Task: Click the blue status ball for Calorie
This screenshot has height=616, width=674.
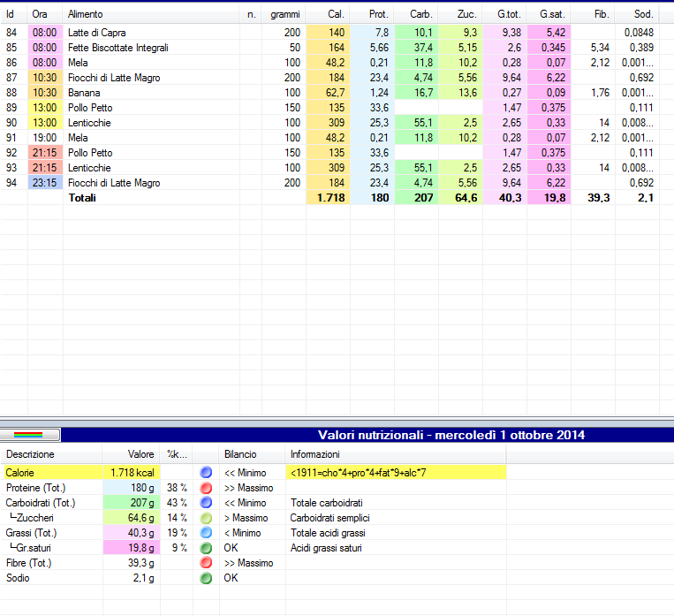Action: [x=206, y=473]
